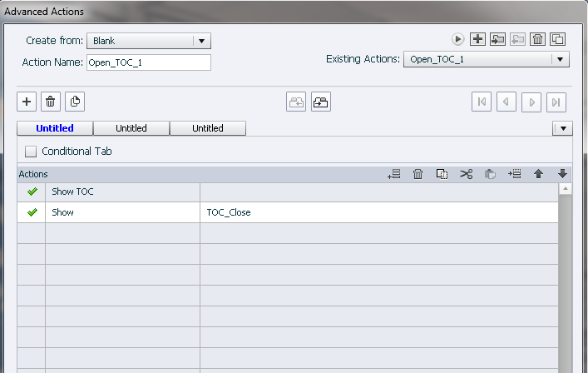Image resolution: width=588 pixels, height=373 pixels.
Task: Add a new decision with the plus button above the tabs
Action: coord(26,102)
